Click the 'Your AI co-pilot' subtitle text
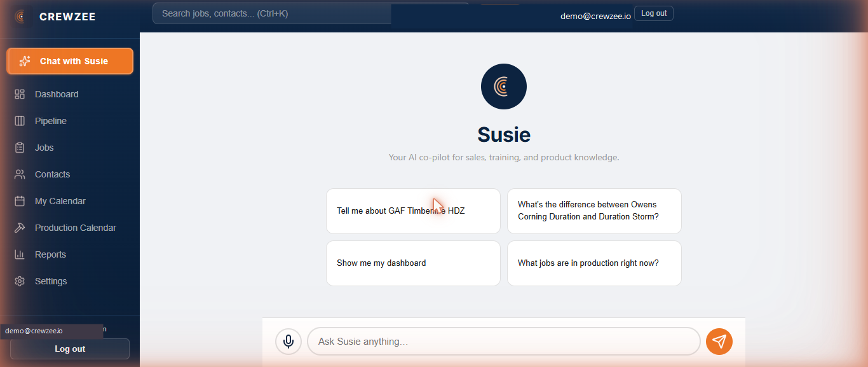Viewport: 868px width, 367px height. tap(504, 157)
